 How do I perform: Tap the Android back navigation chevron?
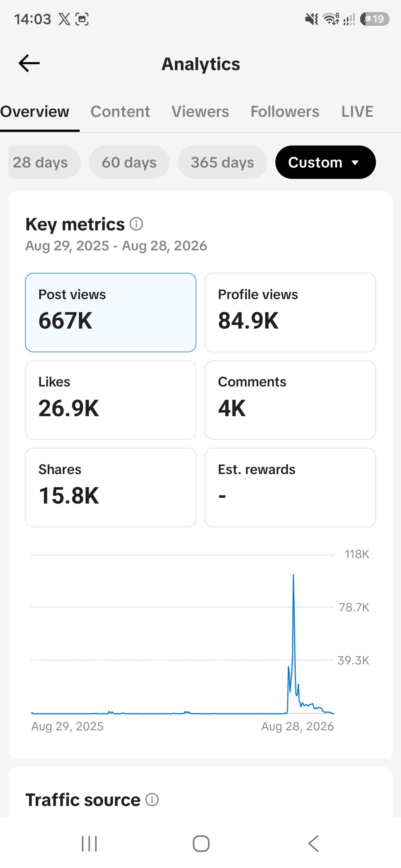point(313,844)
